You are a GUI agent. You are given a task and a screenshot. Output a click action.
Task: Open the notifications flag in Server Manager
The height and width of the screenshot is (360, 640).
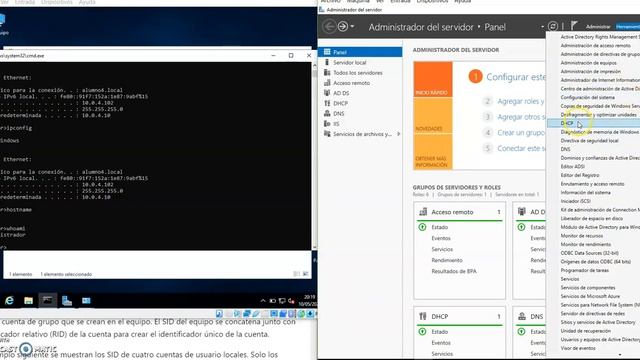tap(574, 26)
